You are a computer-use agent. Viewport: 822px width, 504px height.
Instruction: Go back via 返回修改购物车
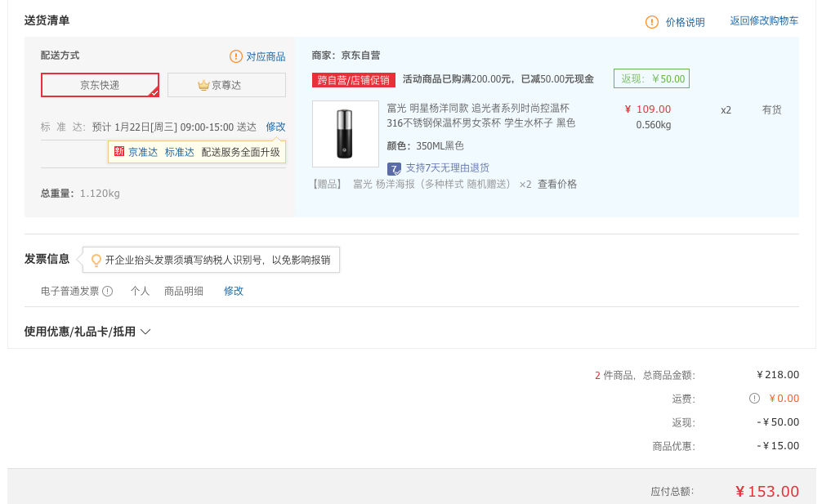pos(764,21)
